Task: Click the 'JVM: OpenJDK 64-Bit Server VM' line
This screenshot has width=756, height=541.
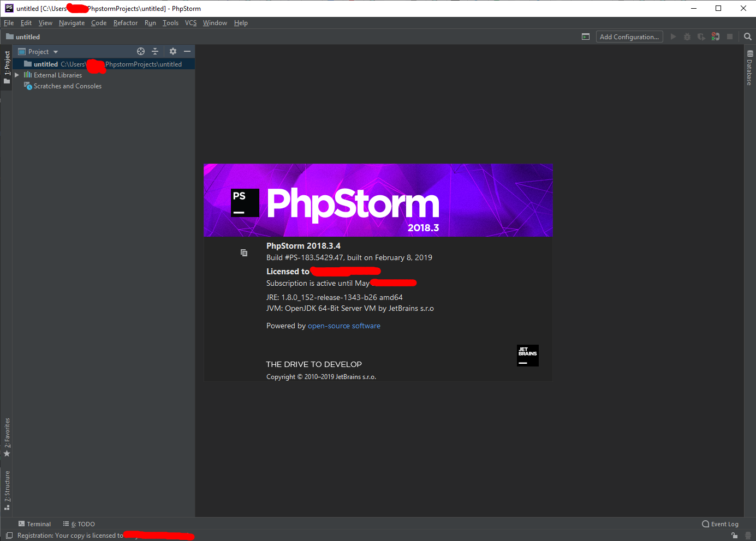Action: tap(350, 308)
